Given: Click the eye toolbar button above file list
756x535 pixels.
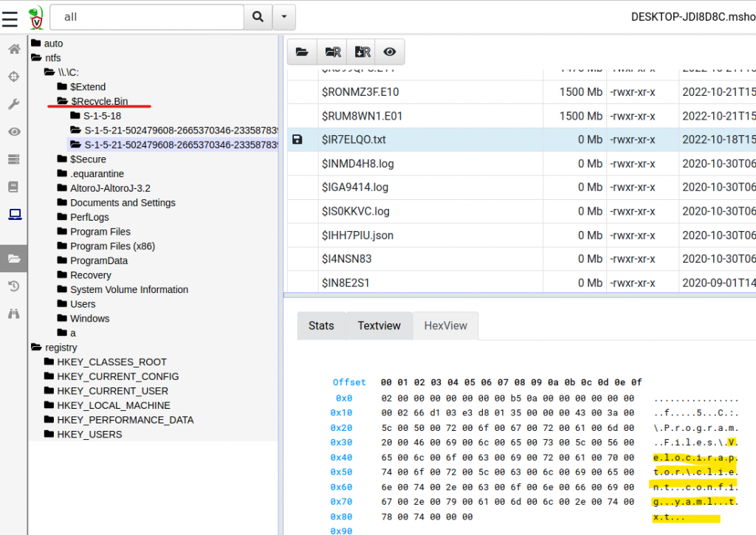Looking at the screenshot, I should coord(390,52).
